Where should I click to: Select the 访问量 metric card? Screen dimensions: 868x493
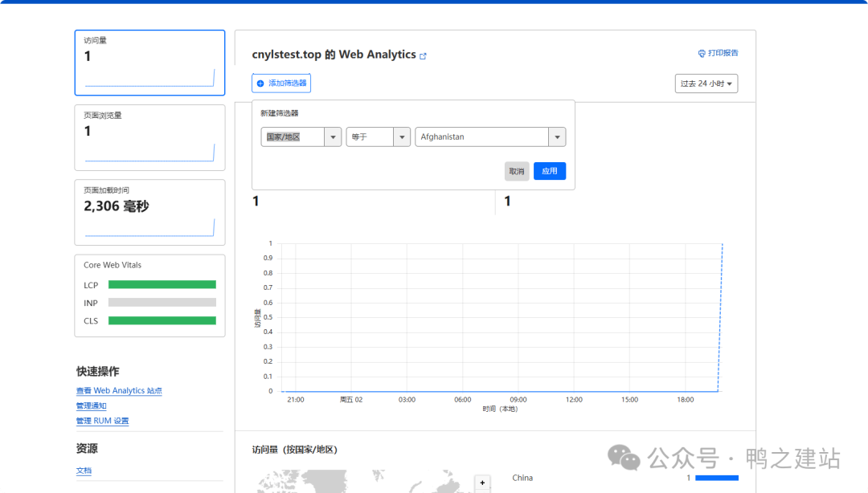tap(149, 63)
